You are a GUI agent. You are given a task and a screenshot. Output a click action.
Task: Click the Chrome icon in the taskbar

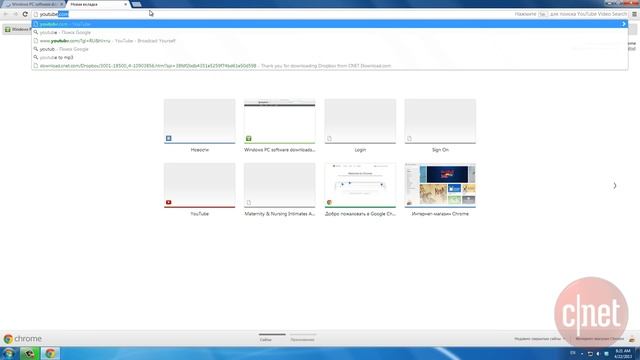[x=50, y=353]
